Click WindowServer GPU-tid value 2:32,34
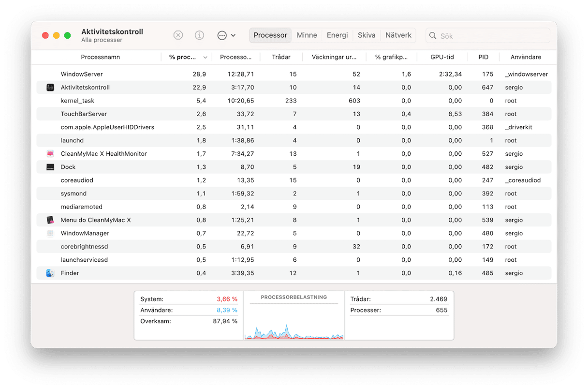 [x=451, y=75]
